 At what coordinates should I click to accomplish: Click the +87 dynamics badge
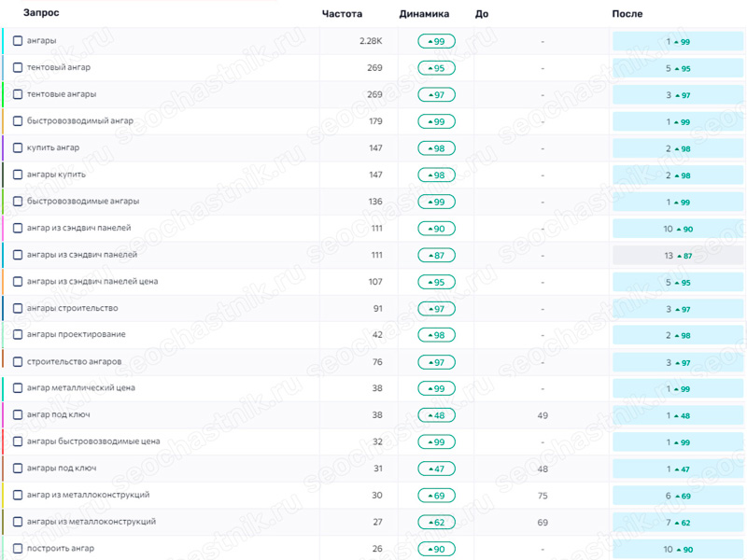pos(436,255)
